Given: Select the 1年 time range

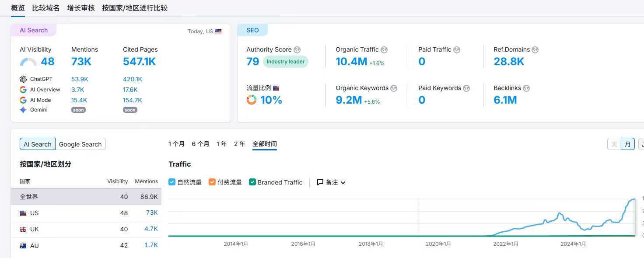Looking at the screenshot, I should pos(221,143).
